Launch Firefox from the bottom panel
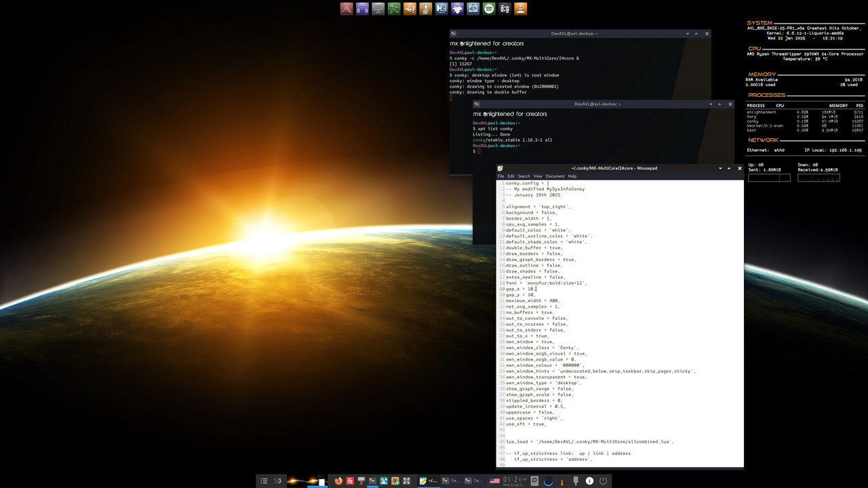Screen dimensions: 868x488 (x=338, y=481)
